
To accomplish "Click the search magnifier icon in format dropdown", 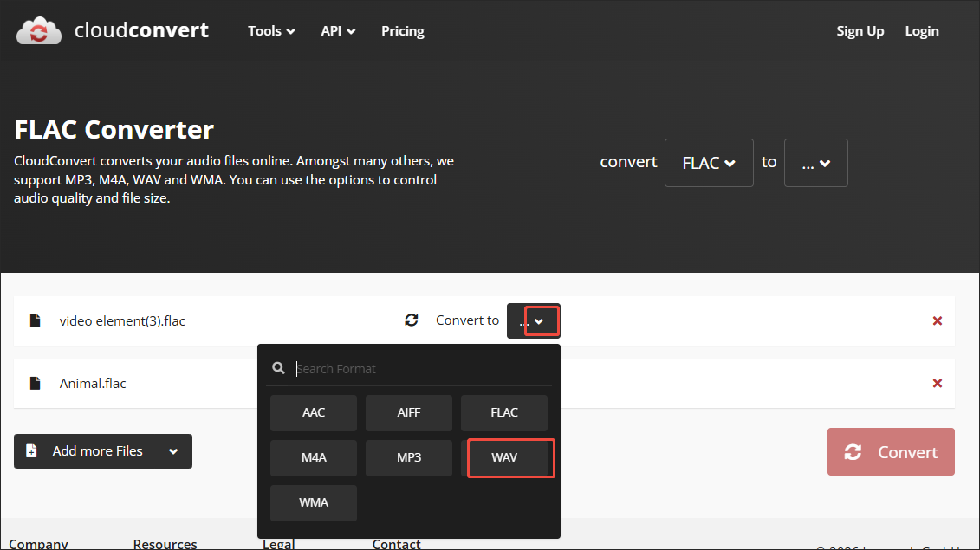I will 278,367.
